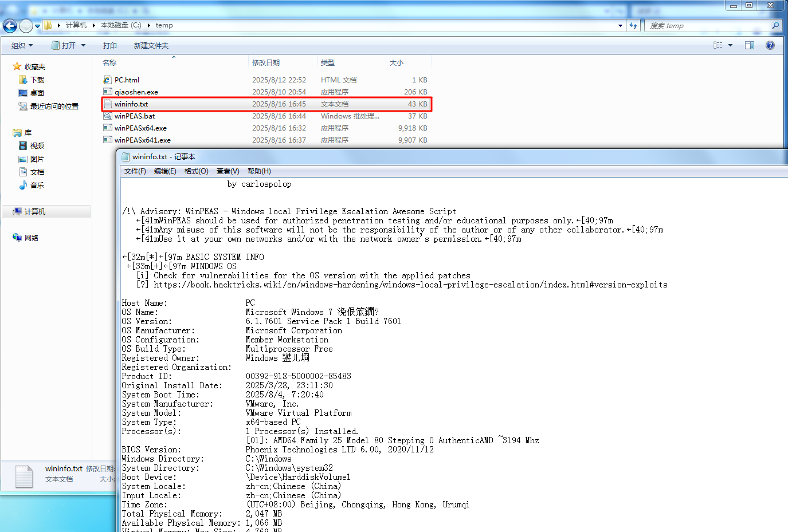The width and height of the screenshot is (788, 532).
Task: Click the 搜索 temp search field
Action: [x=708, y=26]
